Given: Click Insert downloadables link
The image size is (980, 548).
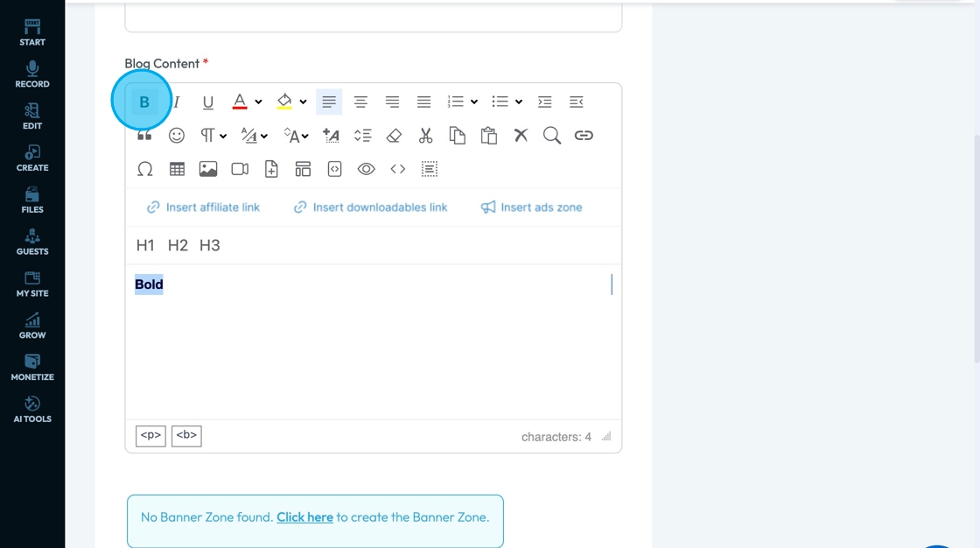Looking at the screenshot, I should (x=371, y=207).
